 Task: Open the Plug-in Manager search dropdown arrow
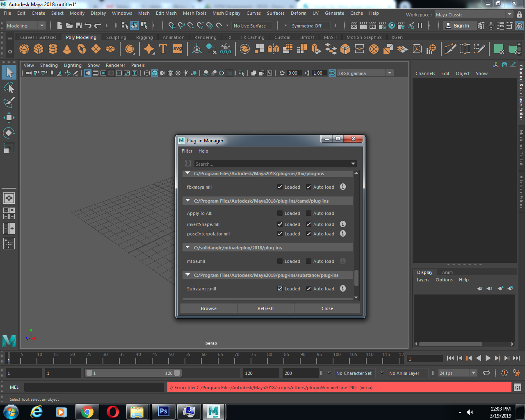point(353,164)
